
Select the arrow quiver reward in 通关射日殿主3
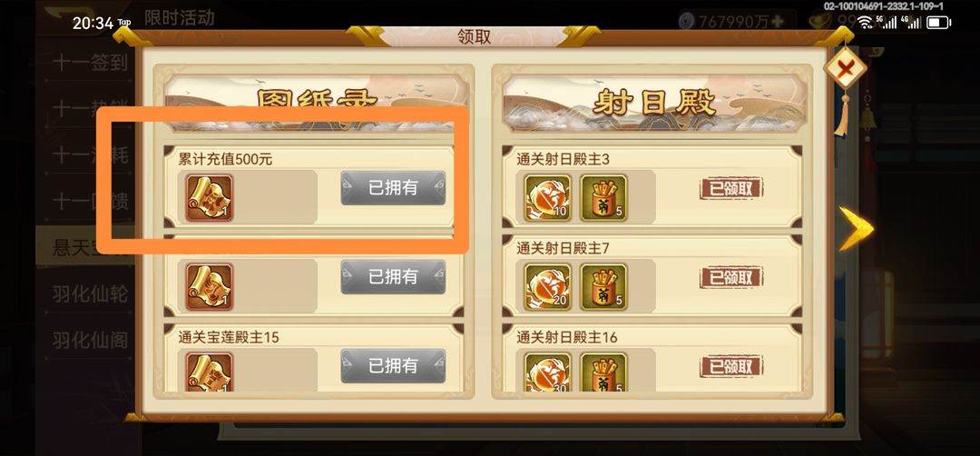click(603, 198)
